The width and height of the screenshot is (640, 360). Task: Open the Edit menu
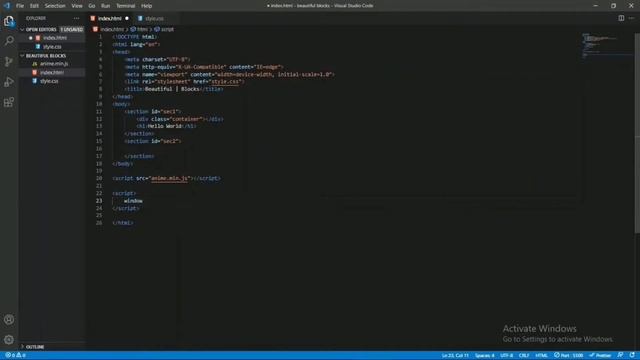click(x=34, y=6)
